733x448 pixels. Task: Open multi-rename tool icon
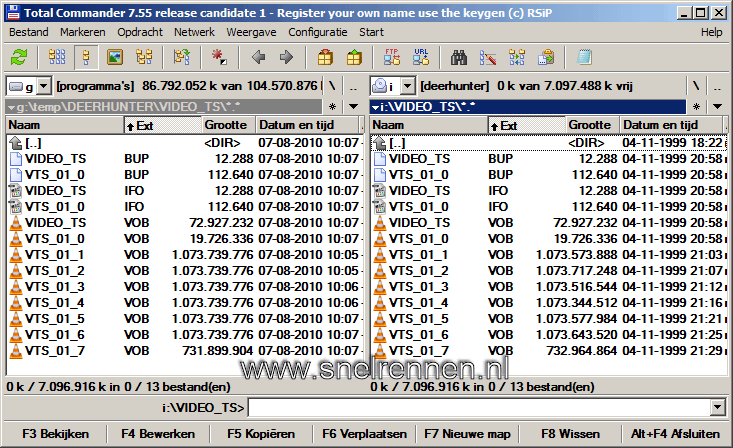pos(488,58)
